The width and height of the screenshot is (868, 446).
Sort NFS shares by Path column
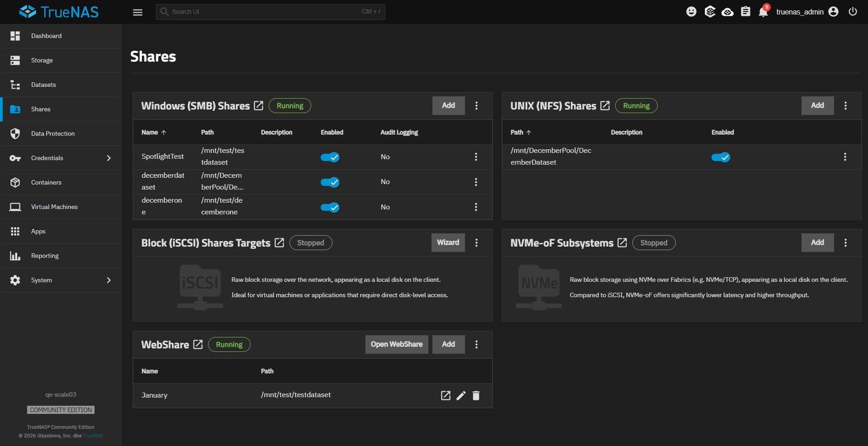[521, 132]
